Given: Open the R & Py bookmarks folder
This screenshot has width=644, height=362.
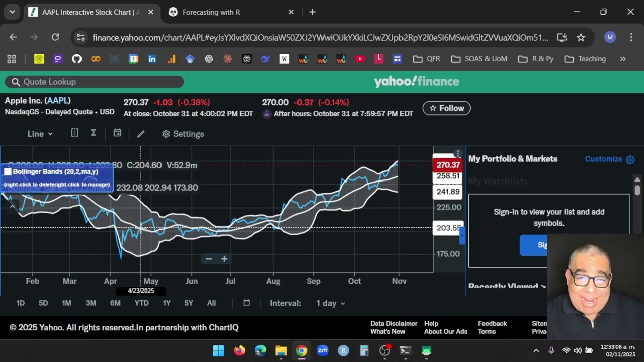Looking at the screenshot, I should 536,59.
